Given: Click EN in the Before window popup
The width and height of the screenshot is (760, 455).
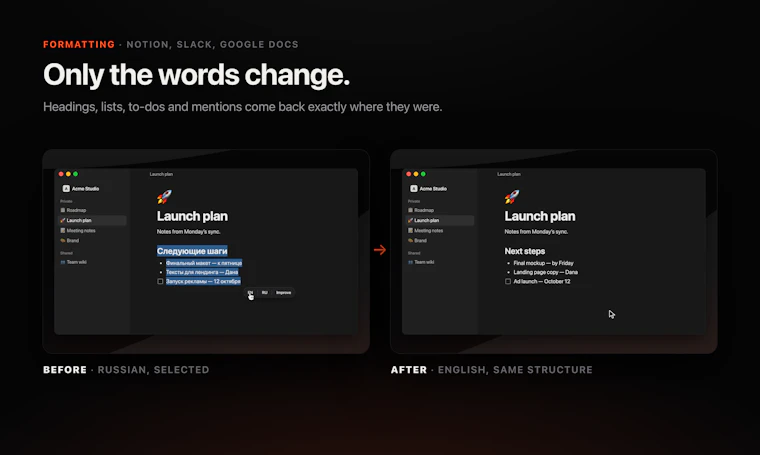Looking at the screenshot, I should pyautogui.click(x=250, y=292).
